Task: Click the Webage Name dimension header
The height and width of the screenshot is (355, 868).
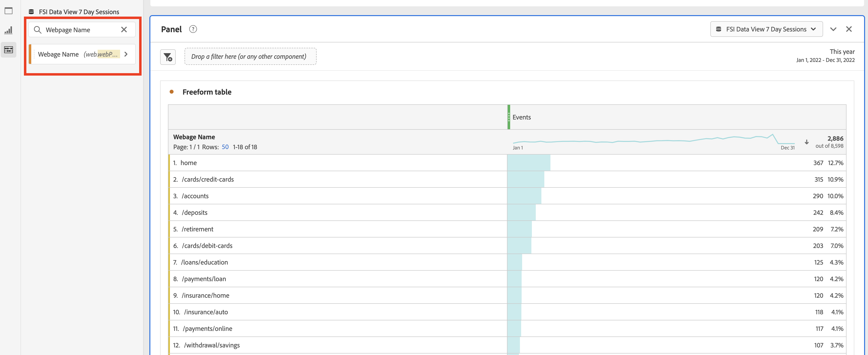Action: 194,137
